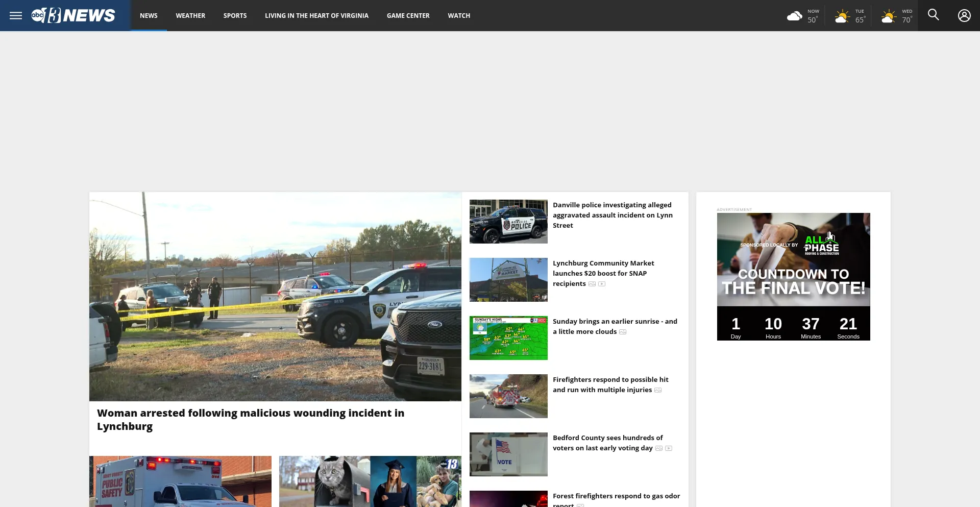Read Danville police aggravated assault article
This screenshot has width=980, height=507.
(612, 215)
